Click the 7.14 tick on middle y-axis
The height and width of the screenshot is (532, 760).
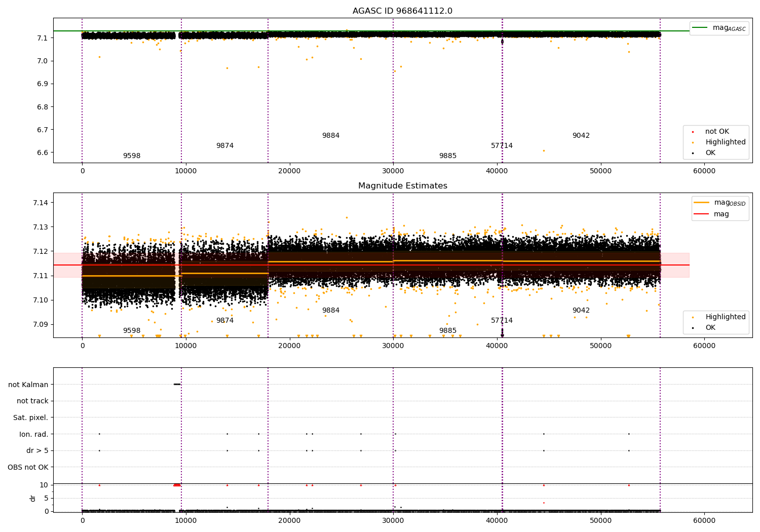pyautogui.click(x=41, y=203)
